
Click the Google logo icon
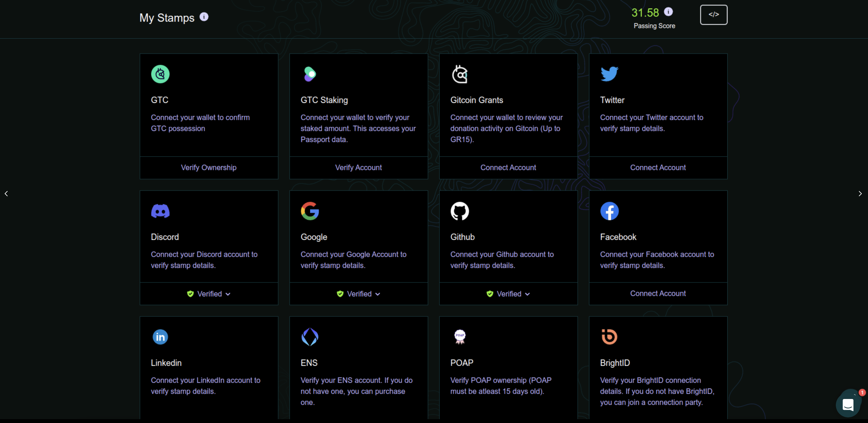tap(310, 211)
